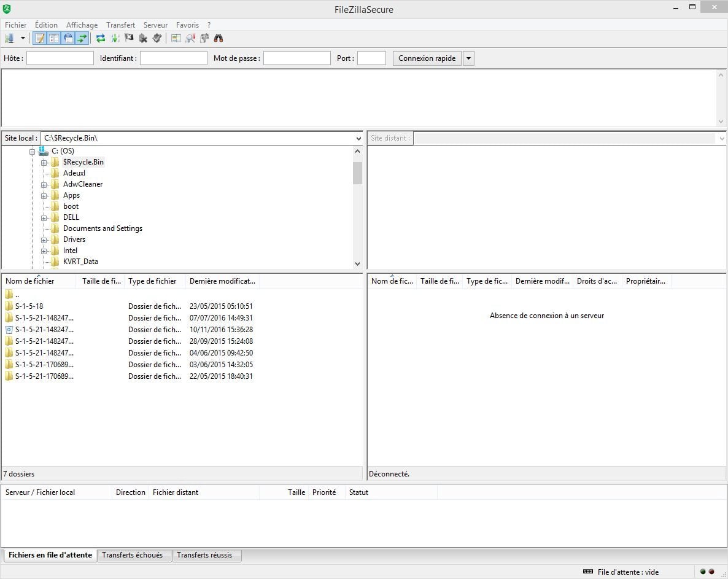This screenshot has width=728, height=579.
Task: Open the Site Manager icon
Action: point(9,38)
